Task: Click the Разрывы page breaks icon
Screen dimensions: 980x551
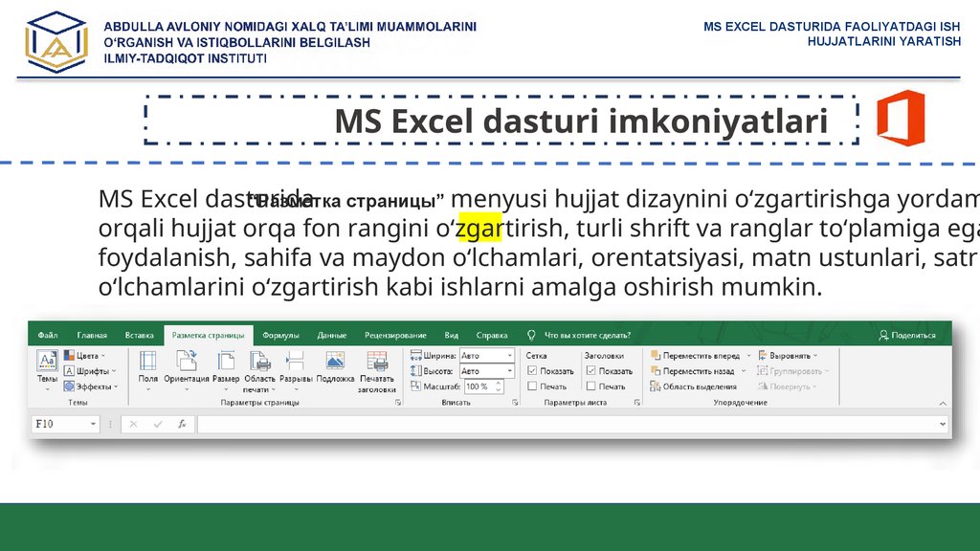Action: click(x=295, y=361)
